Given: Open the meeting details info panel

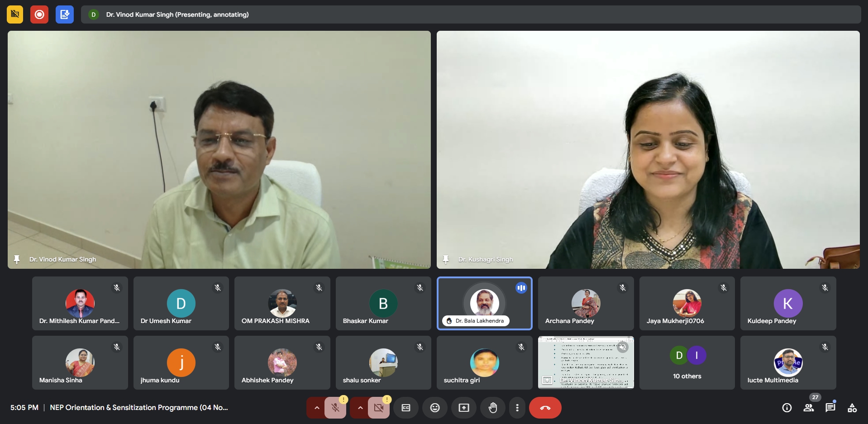Looking at the screenshot, I should 787,408.
